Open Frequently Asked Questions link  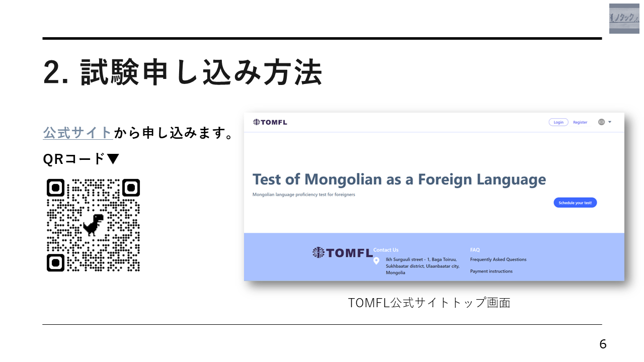(498, 259)
